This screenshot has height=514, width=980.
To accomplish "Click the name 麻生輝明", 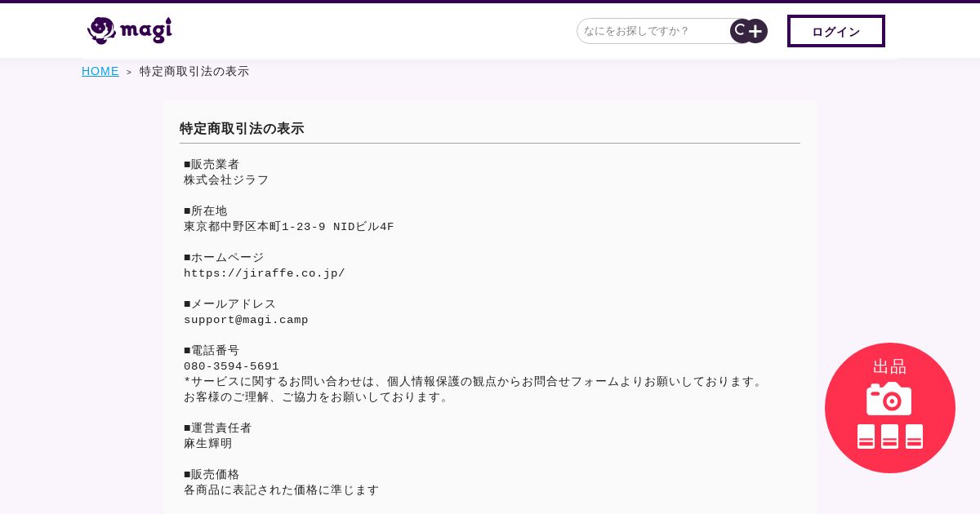I will [x=208, y=443].
